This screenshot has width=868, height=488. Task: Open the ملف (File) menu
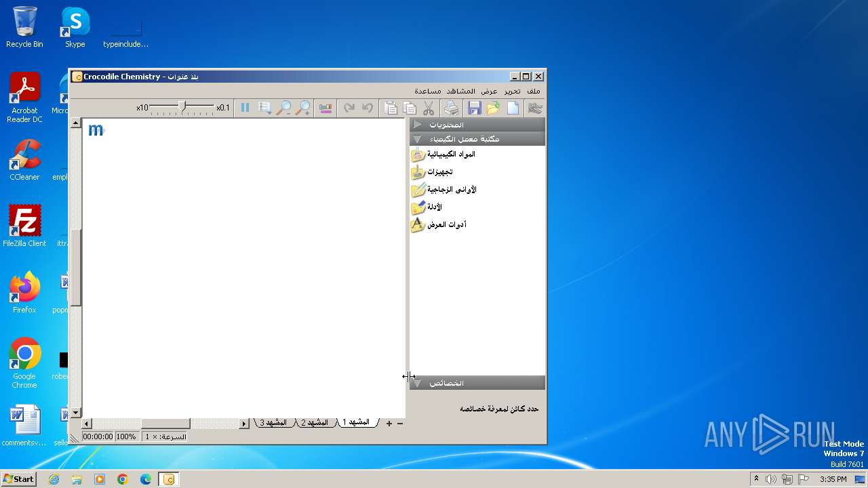(x=534, y=91)
